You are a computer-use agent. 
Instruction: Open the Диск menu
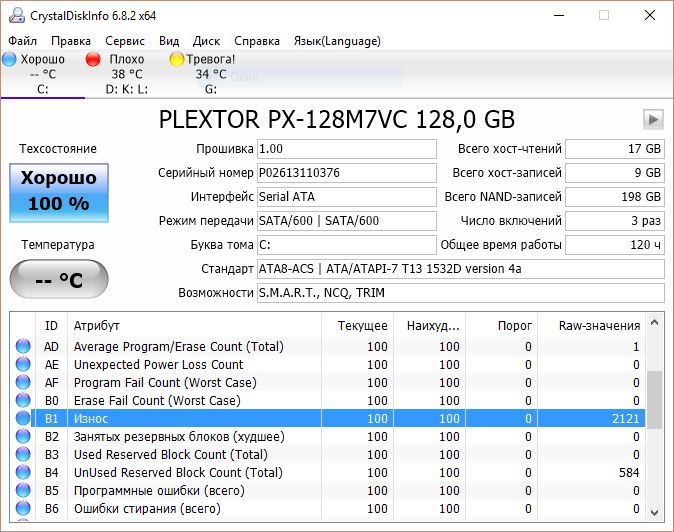206,41
